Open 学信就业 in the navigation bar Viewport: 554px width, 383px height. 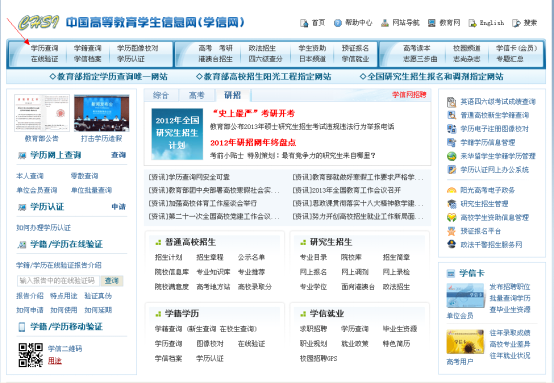pos(355,59)
